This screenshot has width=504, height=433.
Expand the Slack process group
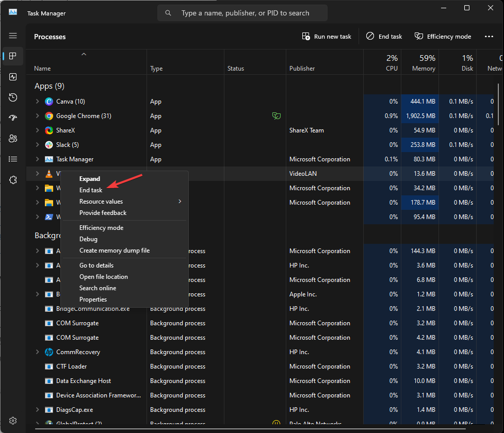[37, 145]
